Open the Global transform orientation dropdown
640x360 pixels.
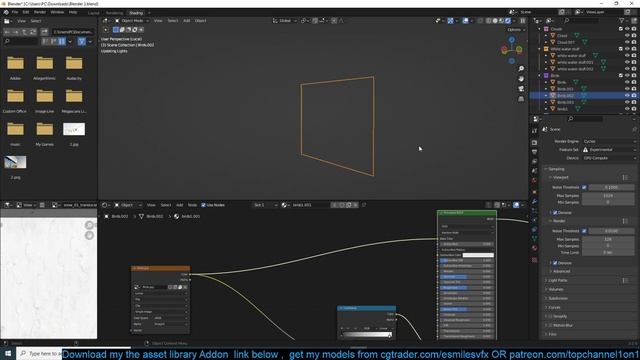(x=284, y=20)
